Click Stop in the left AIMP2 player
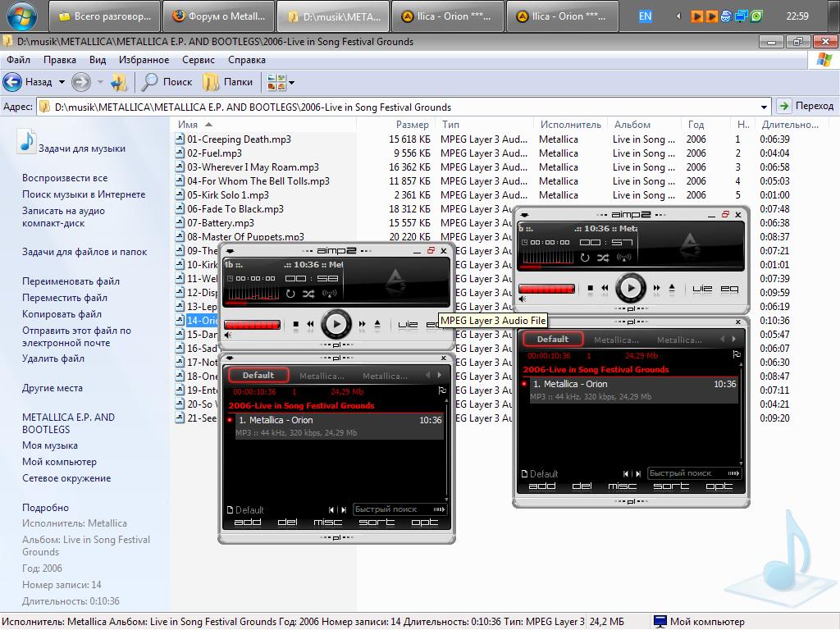The height and width of the screenshot is (630, 840). point(296,324)
